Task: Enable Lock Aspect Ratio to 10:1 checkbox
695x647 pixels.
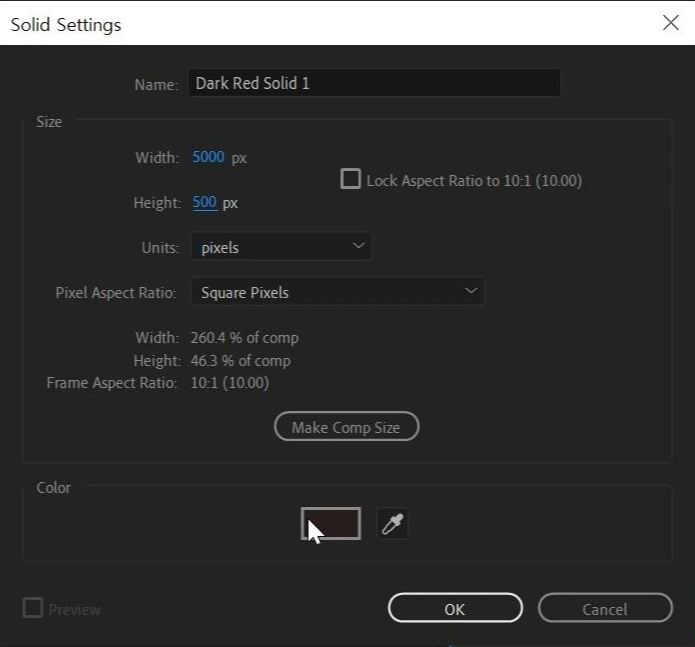Action: 350,179
